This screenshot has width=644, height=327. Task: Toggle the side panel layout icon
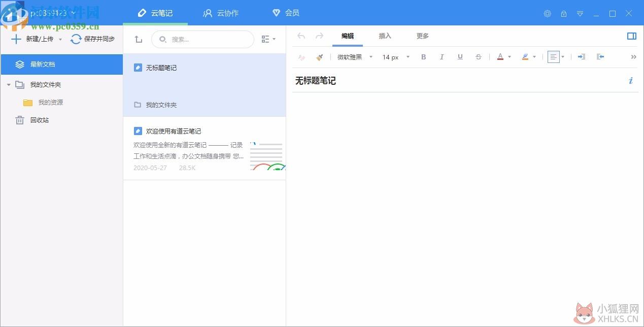[632, 36]
